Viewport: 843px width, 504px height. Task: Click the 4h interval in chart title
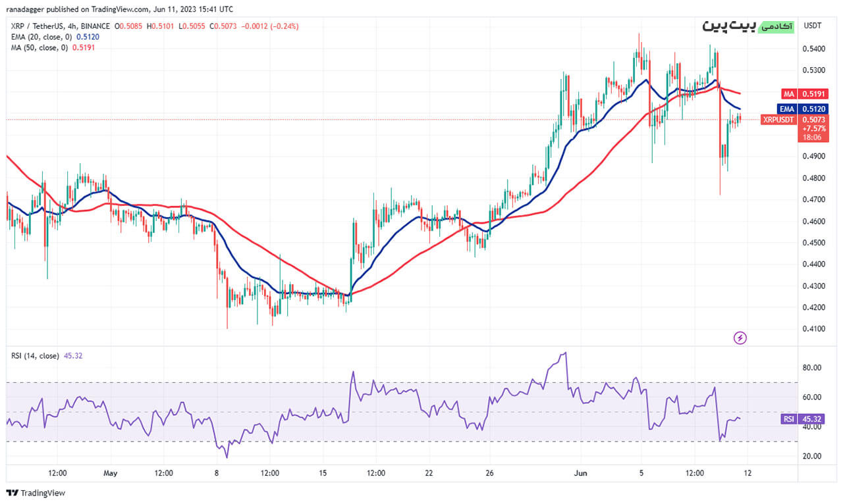click(73, 26)
